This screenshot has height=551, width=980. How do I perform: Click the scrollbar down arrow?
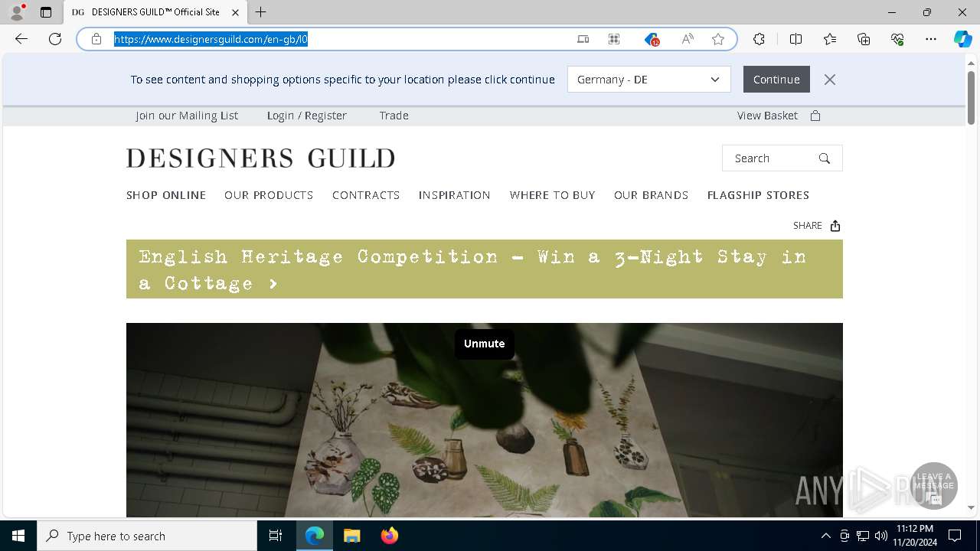click(971, 508)
